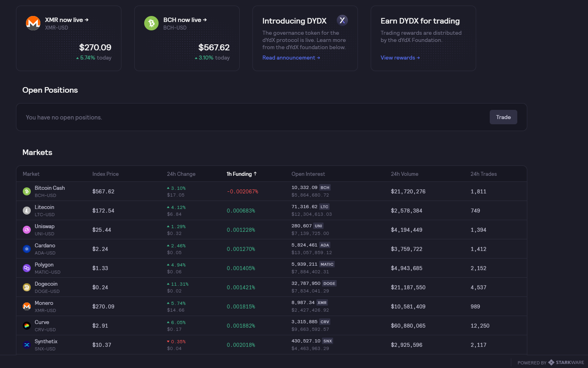Open the Monero XMR-USD market row

272,306
